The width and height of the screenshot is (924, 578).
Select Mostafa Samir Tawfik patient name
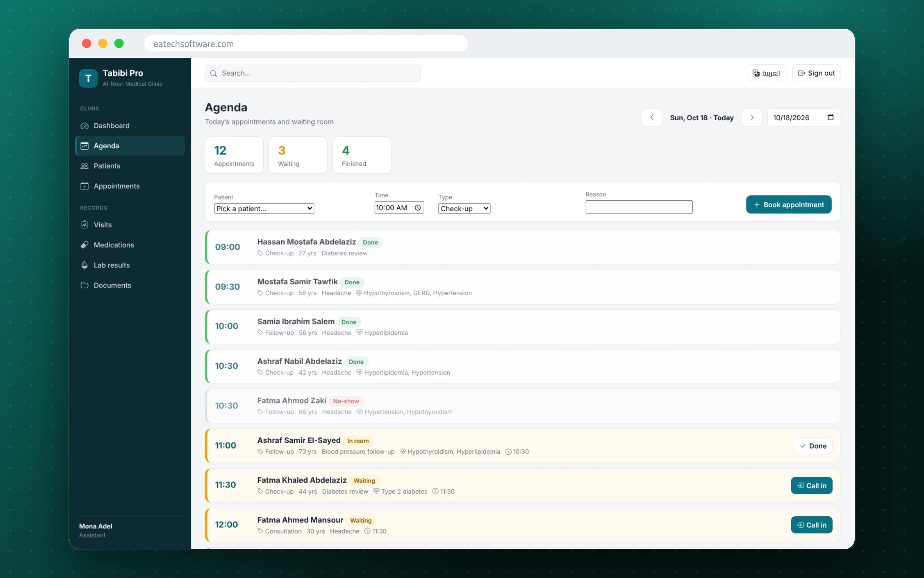point(297,282)
